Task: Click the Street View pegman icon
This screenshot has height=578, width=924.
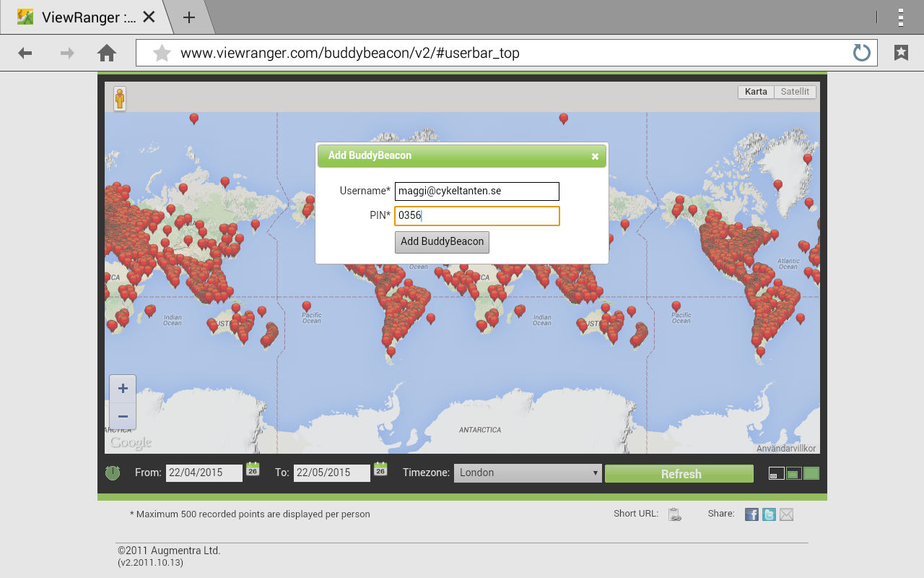Action: pyautogui.click(x=120, y=98)
